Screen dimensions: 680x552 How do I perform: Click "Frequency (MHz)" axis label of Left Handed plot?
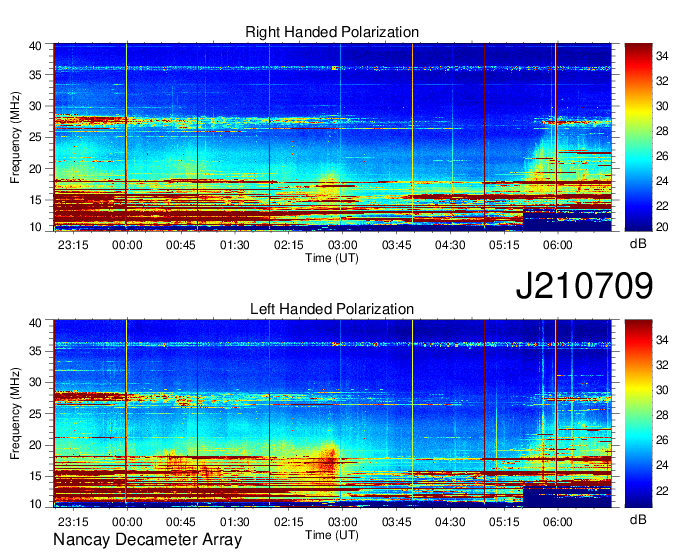(15, 414)
